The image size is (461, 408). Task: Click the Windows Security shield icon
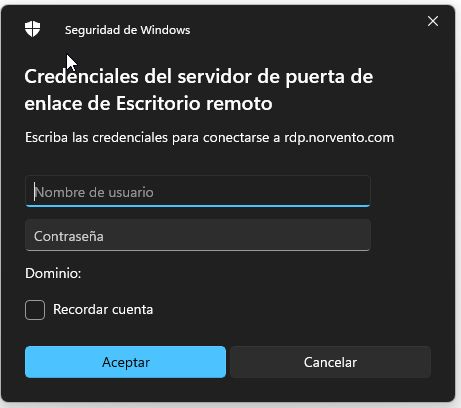tap(32, 29)
